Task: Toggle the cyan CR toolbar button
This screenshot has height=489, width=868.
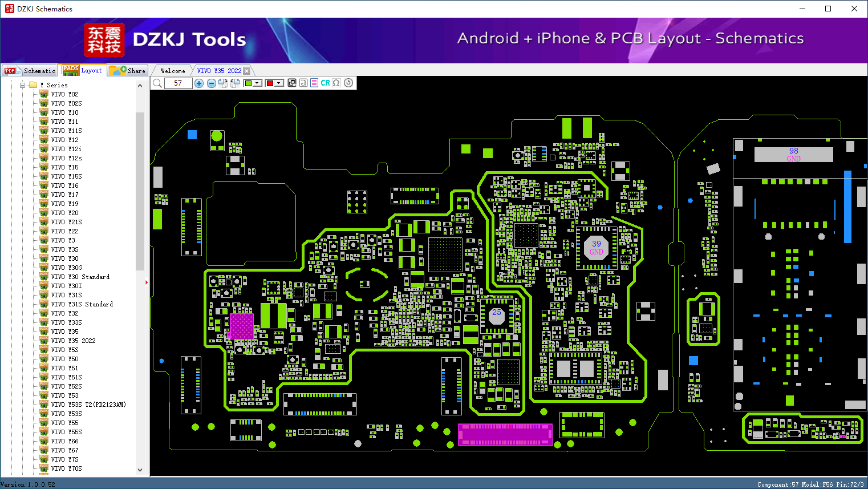Action: [x=325, y=83]
